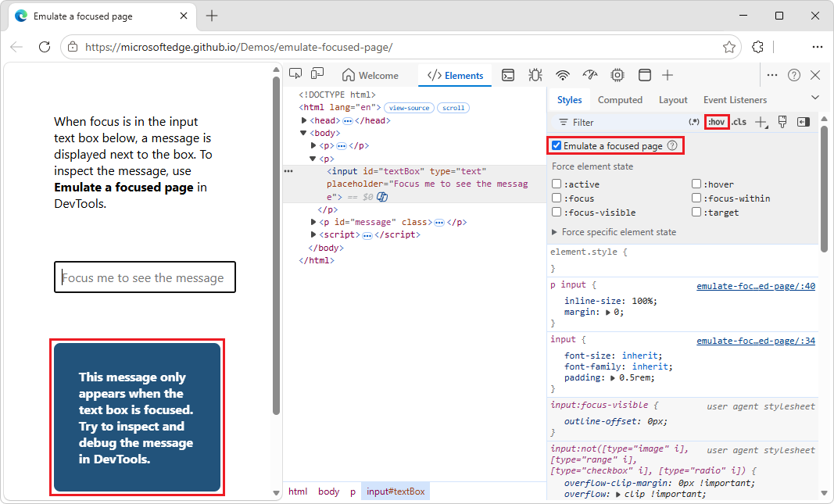Expand the padding shorthand triangle

pos(613,378)
